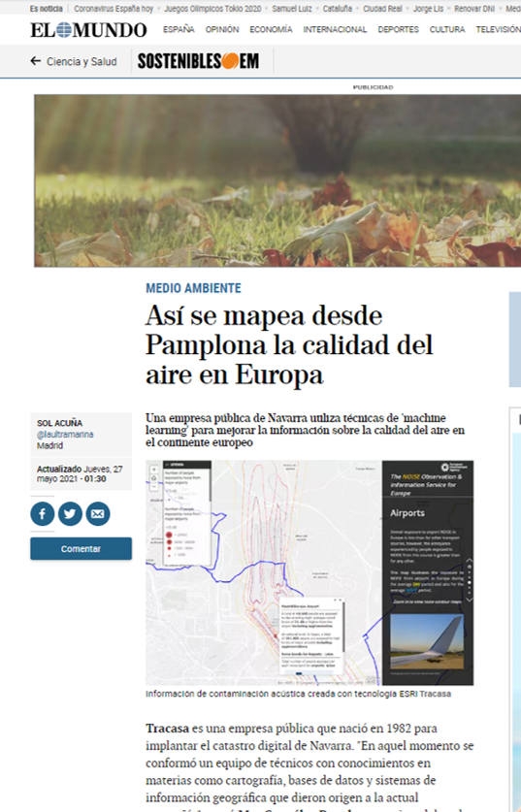Click the 'Es noticia' label
Screen dimensions: 521x812
coord(47,9)
